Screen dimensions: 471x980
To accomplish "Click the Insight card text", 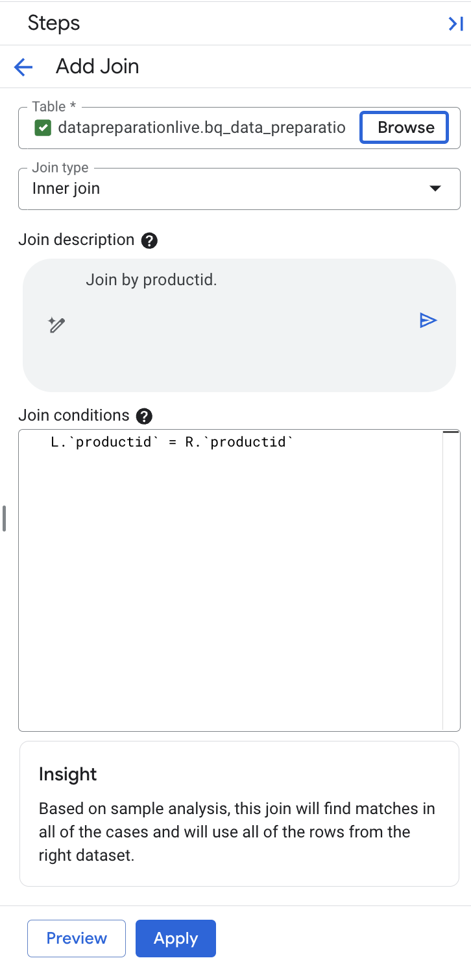I will click(x=237, y=832).
